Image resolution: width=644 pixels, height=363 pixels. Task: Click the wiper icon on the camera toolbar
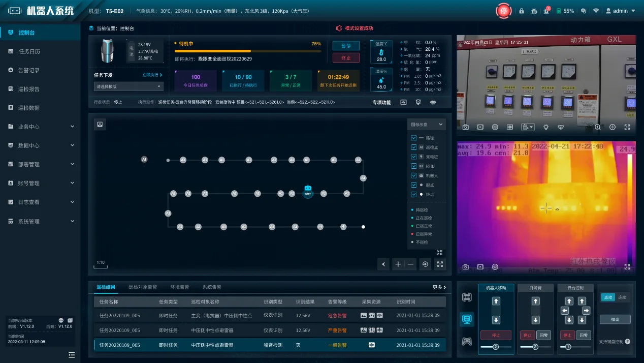click(x=561, y=127)
